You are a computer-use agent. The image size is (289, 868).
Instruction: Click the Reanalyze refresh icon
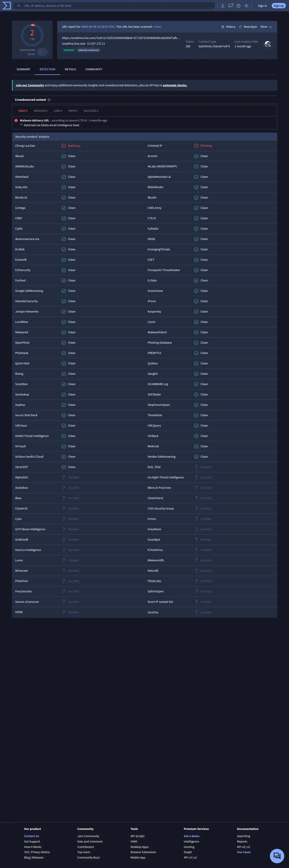(x=240, y=27)
